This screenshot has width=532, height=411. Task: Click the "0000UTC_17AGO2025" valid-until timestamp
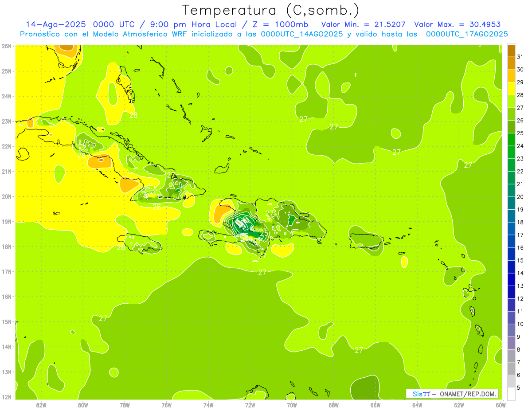467,34
